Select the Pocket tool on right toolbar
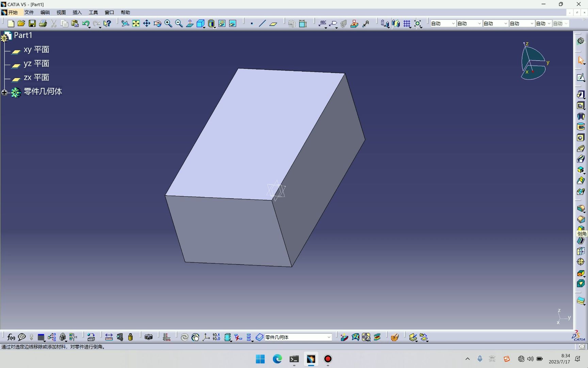Screen dimensions: 588x368 click(x=581, y=106)
